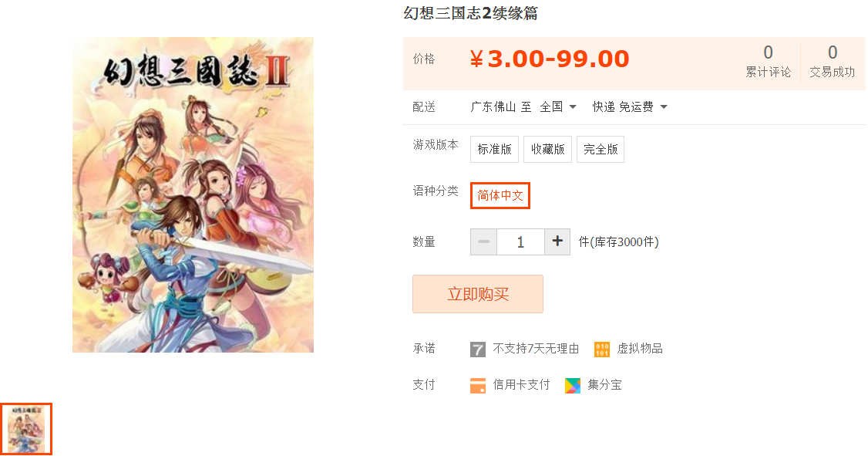868x456 pixels.
Task: Click the 7-day no-return policy icon
Action: click(478, 349)
